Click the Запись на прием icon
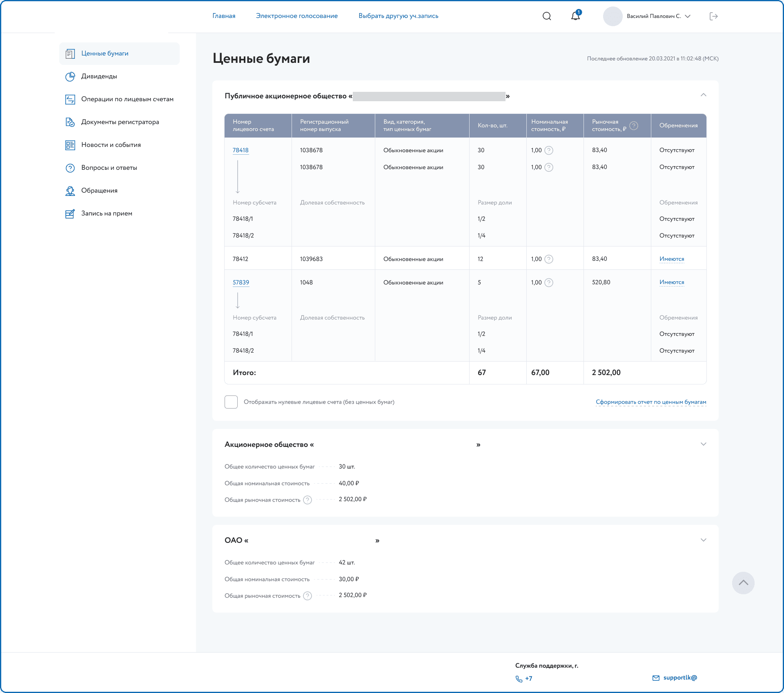784x693 pixels. (70, 213)
